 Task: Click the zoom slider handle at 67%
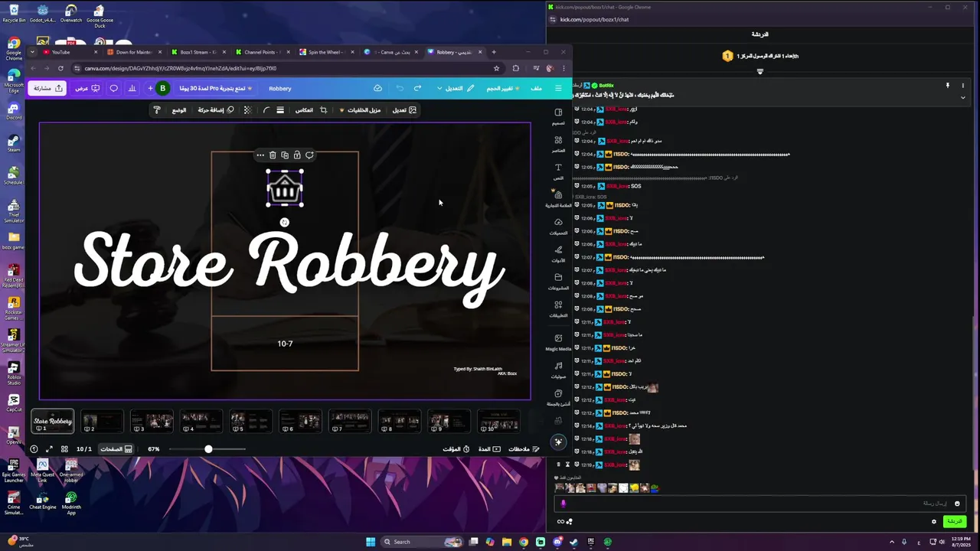pos(208,449)
